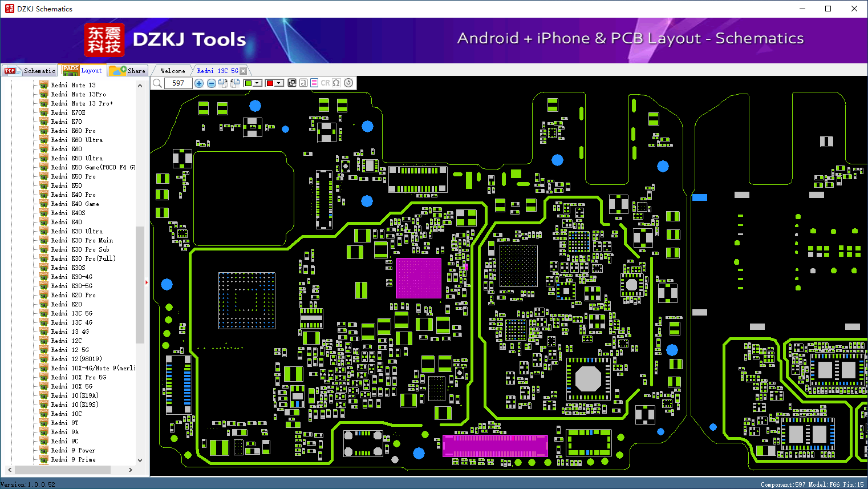Click the second flip board view icon

coord(234,83)
